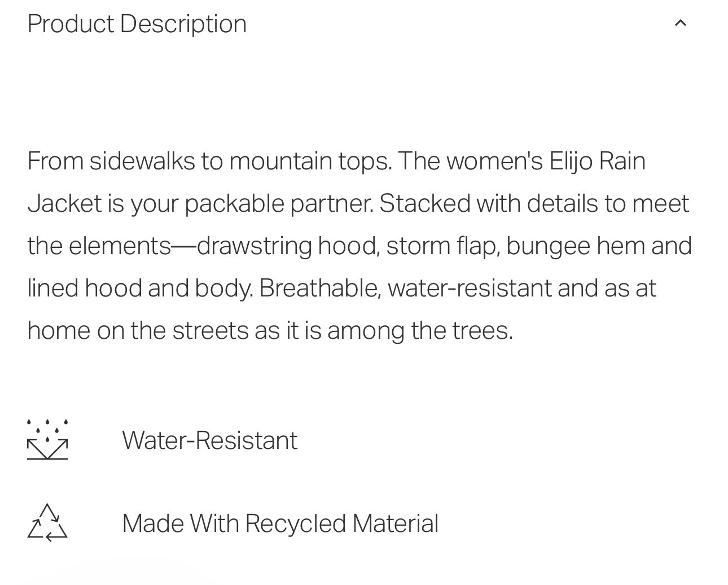Click the word 'Breathable' in the description

click(x=320, y=289)
